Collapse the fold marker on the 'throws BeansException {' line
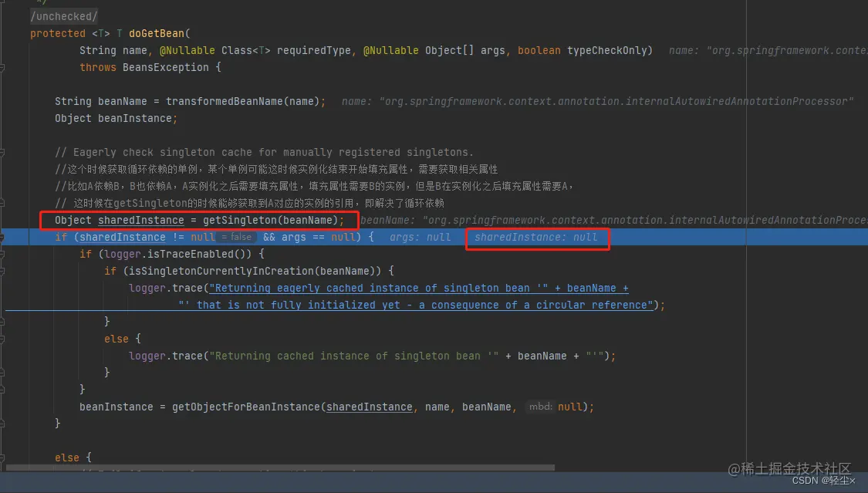868x493 pixels. pyautogui.click(x=2, y=67)
